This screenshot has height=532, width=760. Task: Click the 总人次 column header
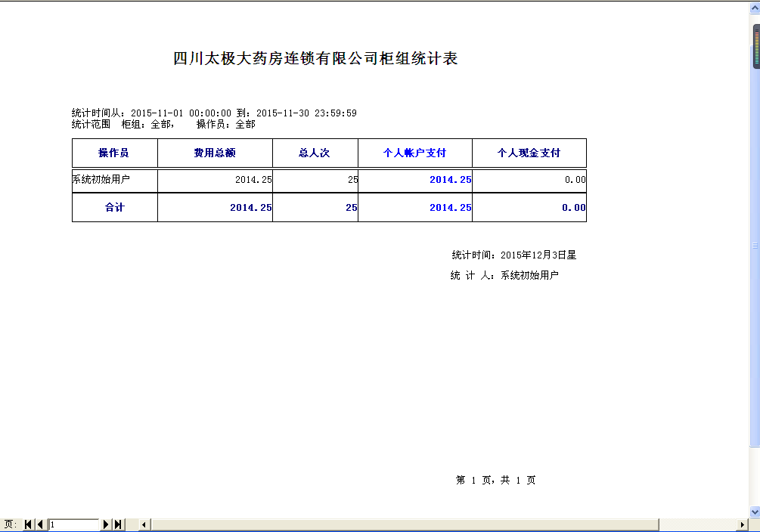pos(315,153)
